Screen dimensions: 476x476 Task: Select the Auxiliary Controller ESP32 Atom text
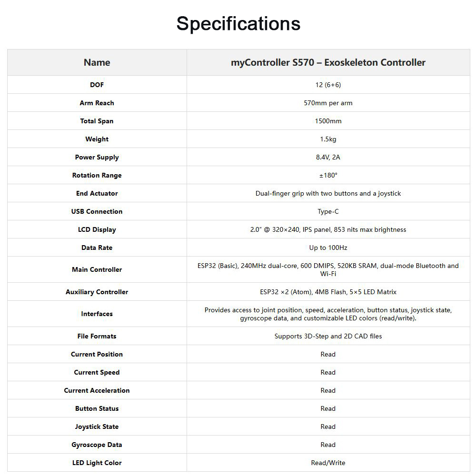[x=328, y=292]
